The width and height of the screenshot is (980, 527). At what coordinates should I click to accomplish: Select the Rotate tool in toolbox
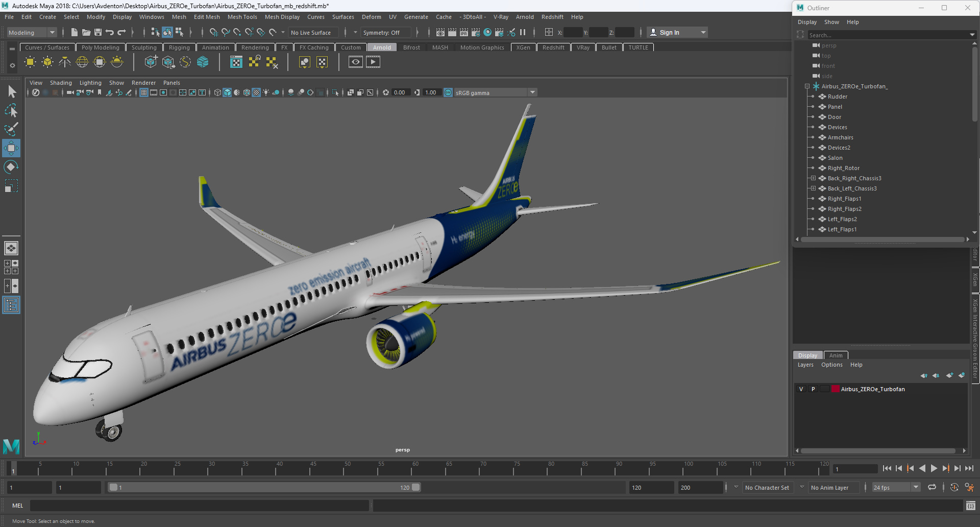[x=11, y=167]
